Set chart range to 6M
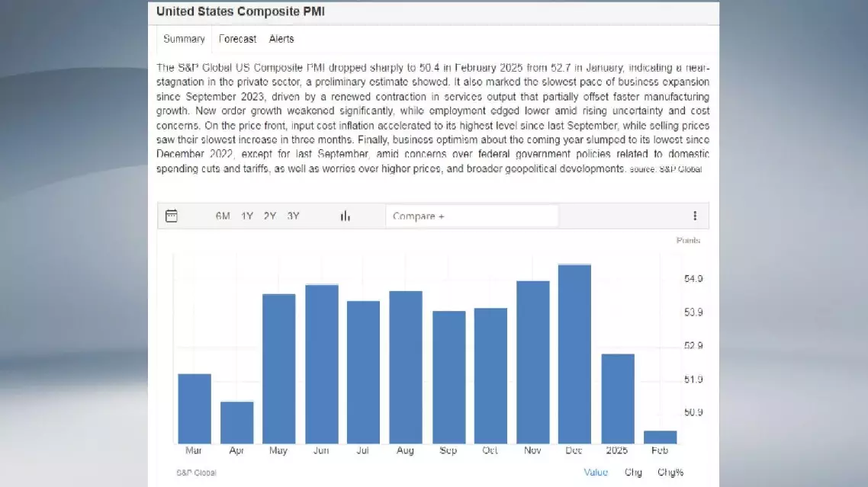Viewport: 868px width, 487px height. [x=223, y=216]
